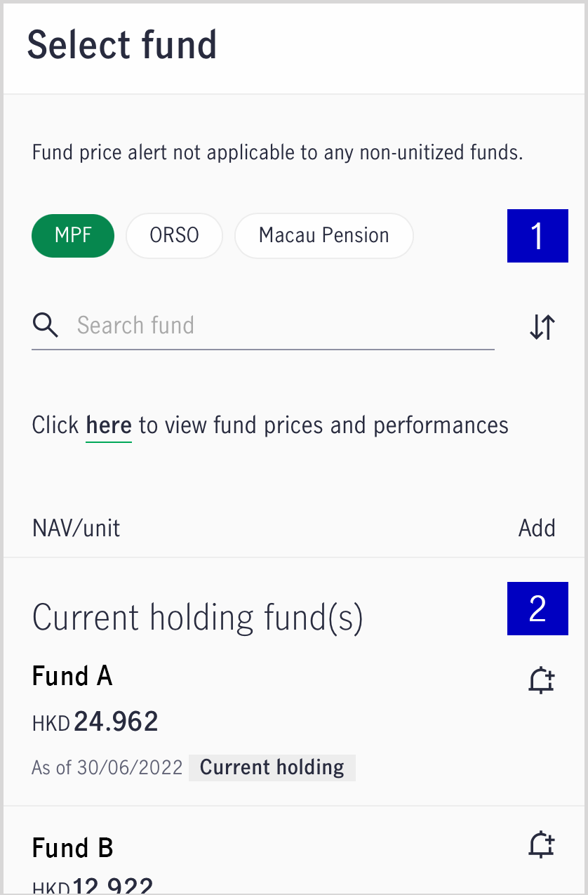Select Fund A price HKD 24.962
This screenshot has width=588, height=895.
95,722
